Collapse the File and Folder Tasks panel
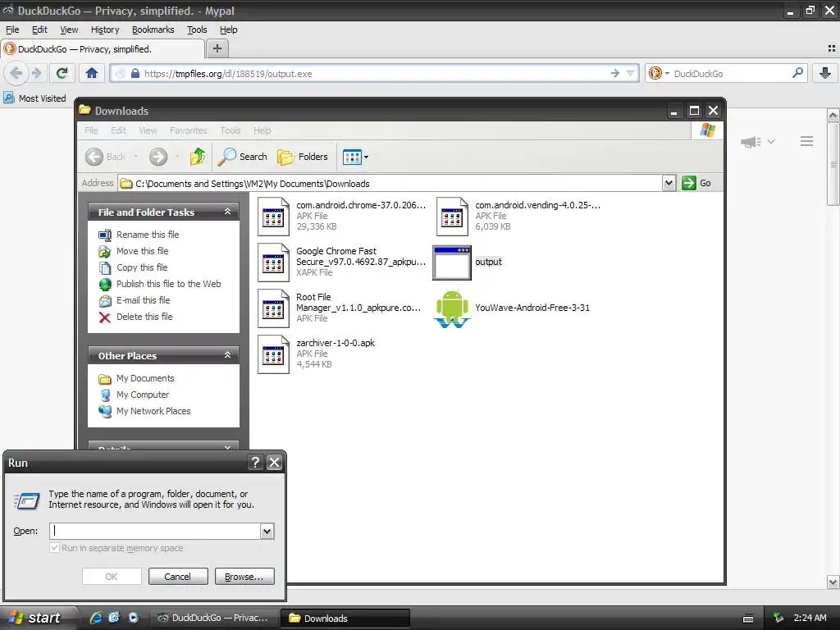840x630 pixels. coord(227,212)
